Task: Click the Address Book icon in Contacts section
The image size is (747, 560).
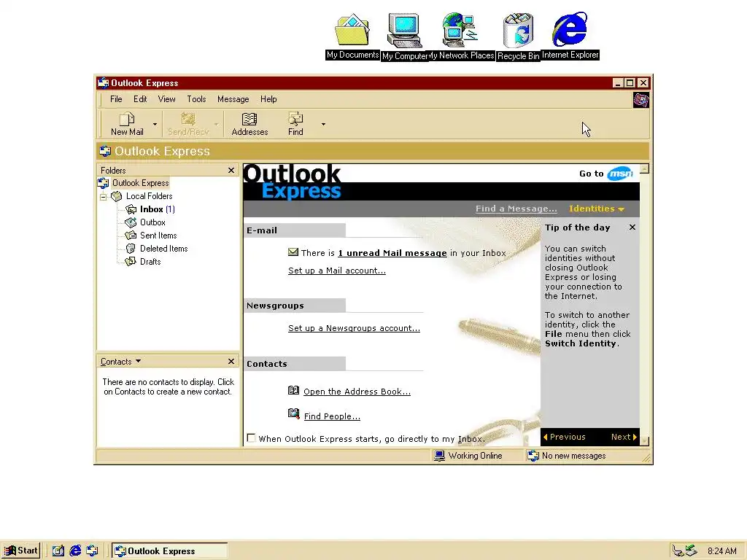Action: click(x=293, y=391)
